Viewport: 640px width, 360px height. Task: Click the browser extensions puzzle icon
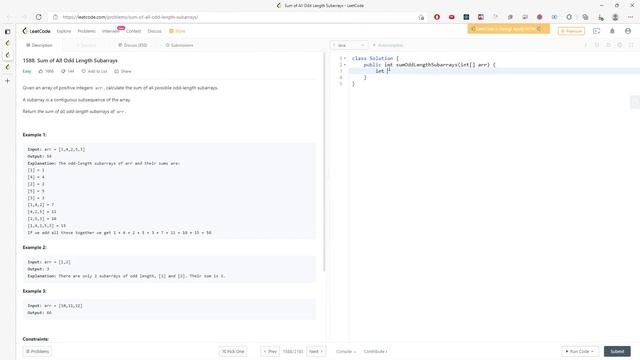click(x=569, y=17)
